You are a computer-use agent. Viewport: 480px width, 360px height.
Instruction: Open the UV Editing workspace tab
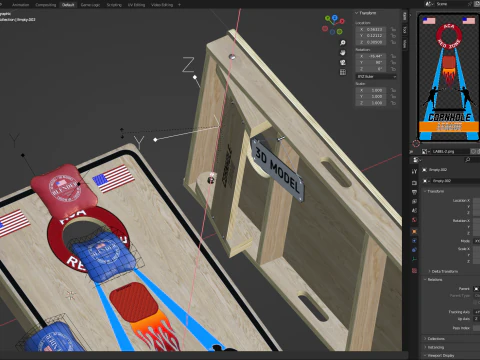pos(136,5)
